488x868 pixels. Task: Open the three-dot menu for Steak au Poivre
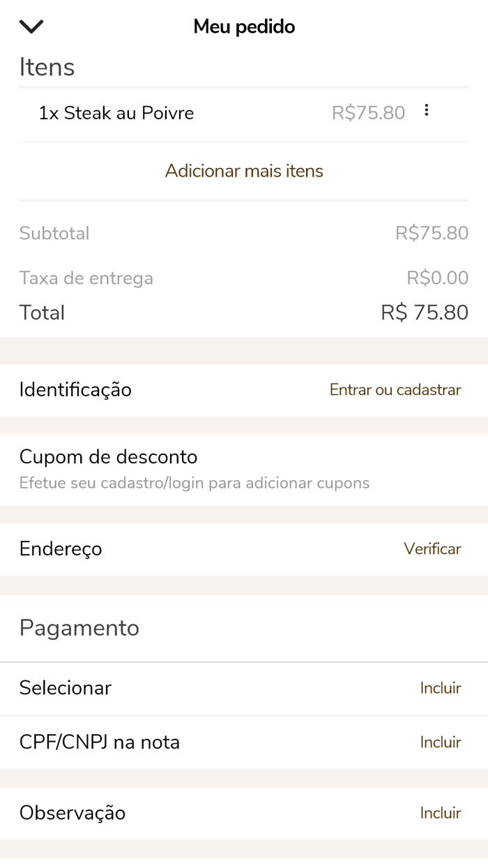[426, 110]
